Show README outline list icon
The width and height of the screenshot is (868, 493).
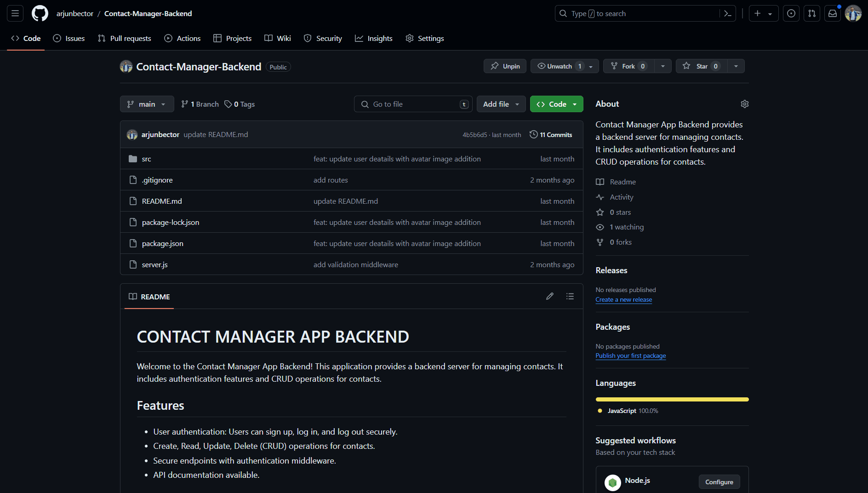tap(570, 297)
